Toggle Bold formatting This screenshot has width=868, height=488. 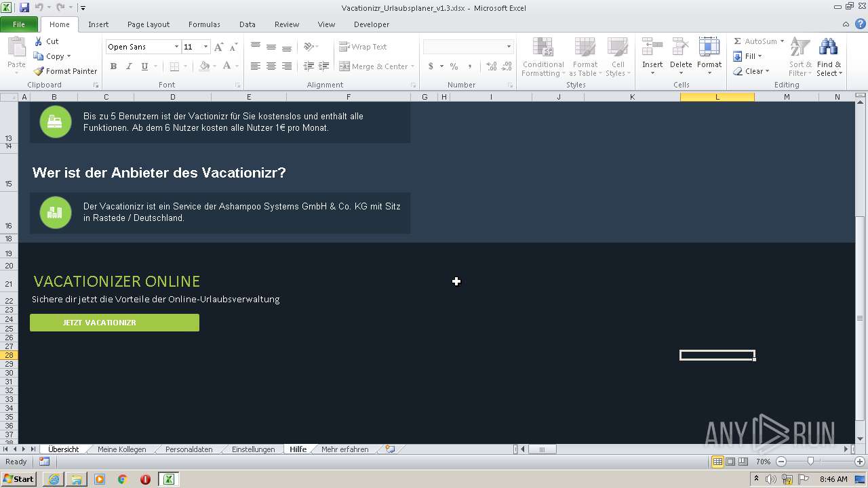pos(113,66)
